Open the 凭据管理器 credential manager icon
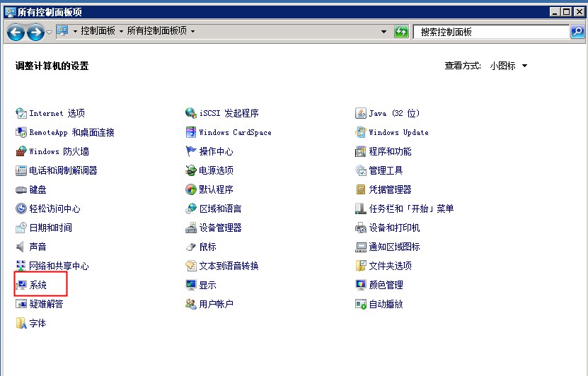 pos(390,189)
